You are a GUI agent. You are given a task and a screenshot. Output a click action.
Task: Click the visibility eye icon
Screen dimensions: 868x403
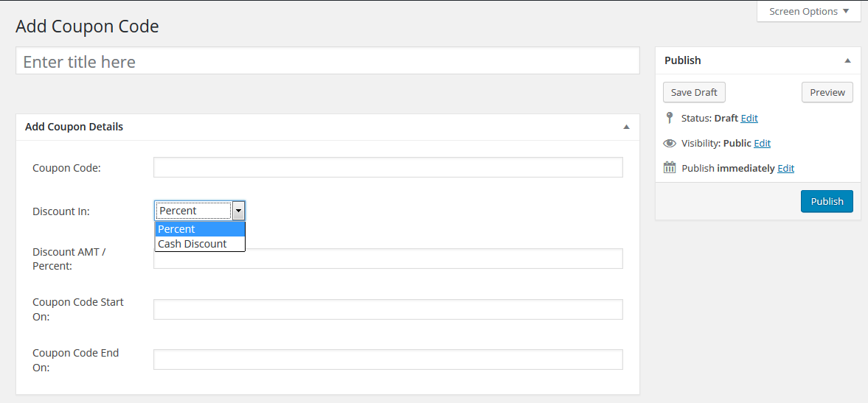pos(670,143)
